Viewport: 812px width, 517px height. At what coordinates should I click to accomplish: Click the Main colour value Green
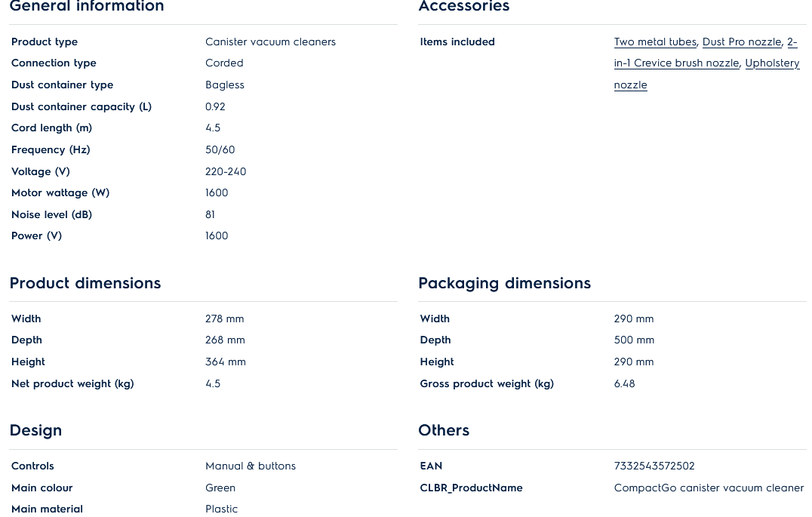click(220, 488)
